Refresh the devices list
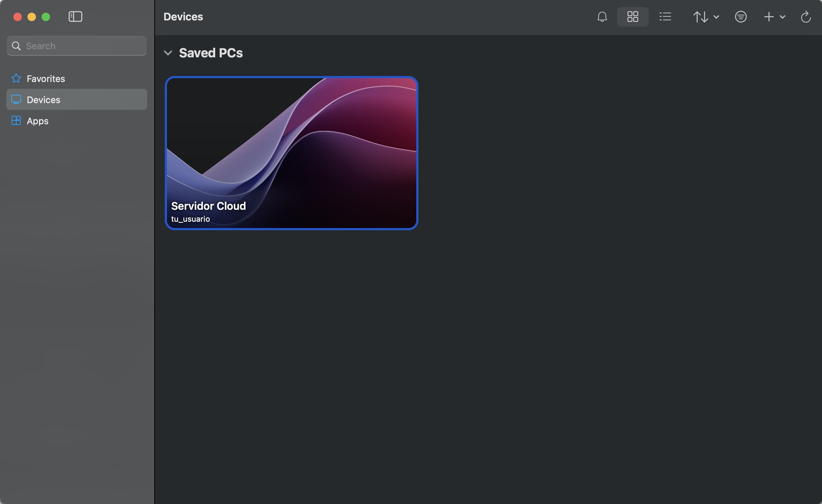822x504 pixels. click(806, 17)
